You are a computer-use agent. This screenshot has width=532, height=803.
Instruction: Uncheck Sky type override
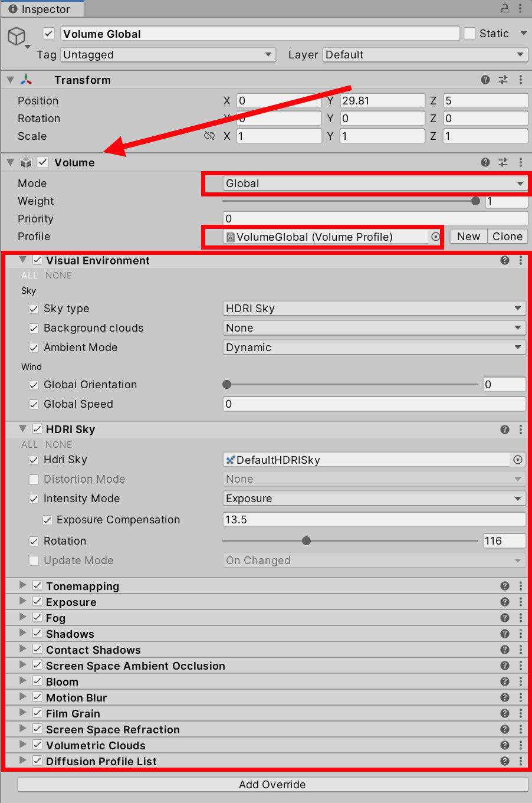coord(34,309)
